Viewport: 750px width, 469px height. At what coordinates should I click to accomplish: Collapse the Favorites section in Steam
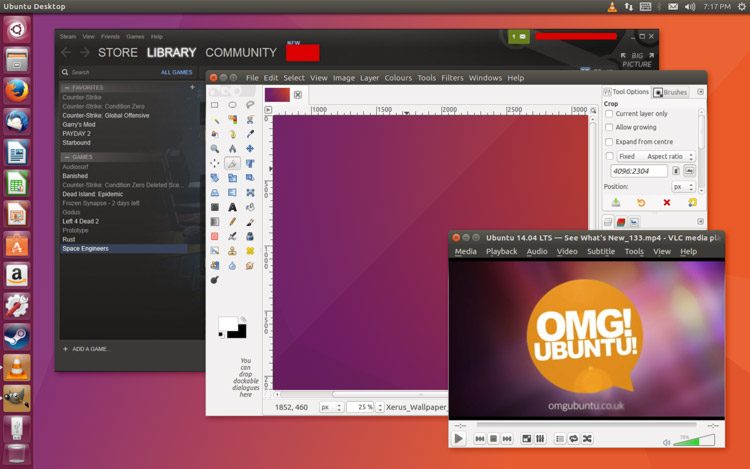[65, 87]
